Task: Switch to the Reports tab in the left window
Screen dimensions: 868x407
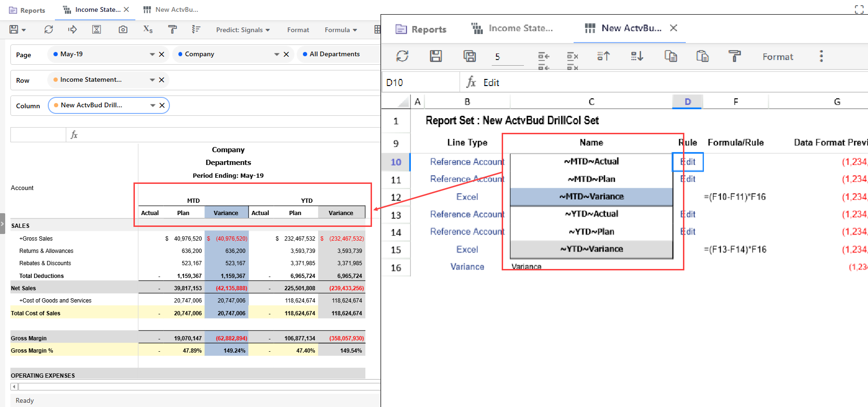Action: [27, 10]
